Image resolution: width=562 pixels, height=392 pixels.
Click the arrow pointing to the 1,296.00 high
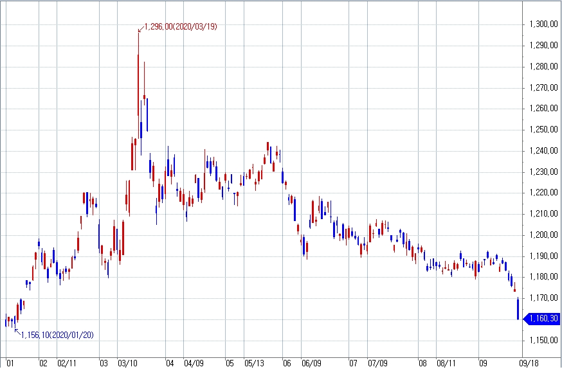pos(140,28)
